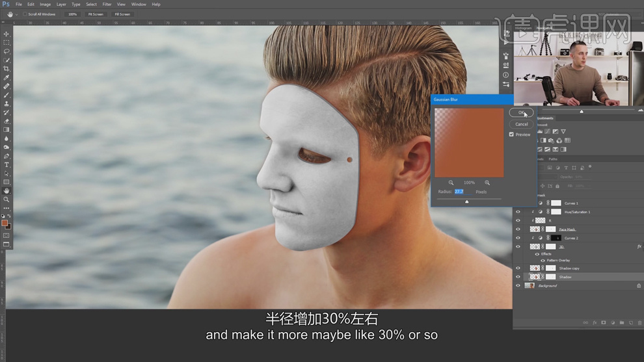Click the Fill Screen button
The width and height of the screenshot is (644, 362).
tap(122, 14)
